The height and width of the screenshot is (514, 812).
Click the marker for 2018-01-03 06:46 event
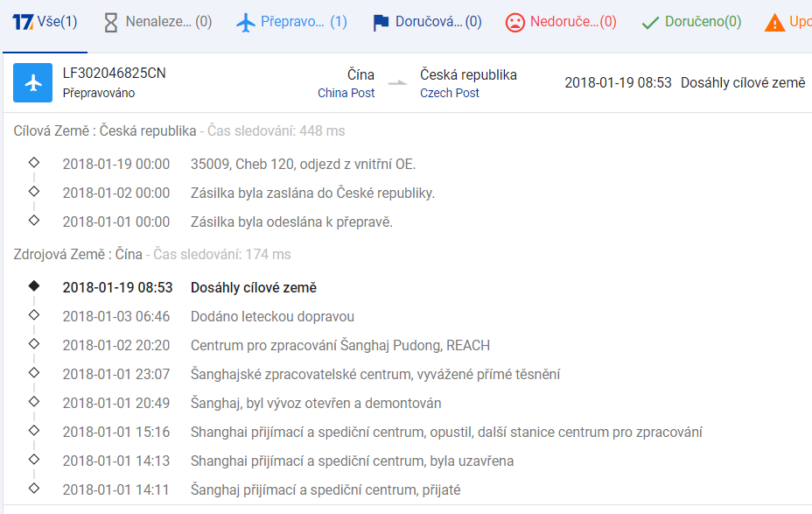[34, 314]
